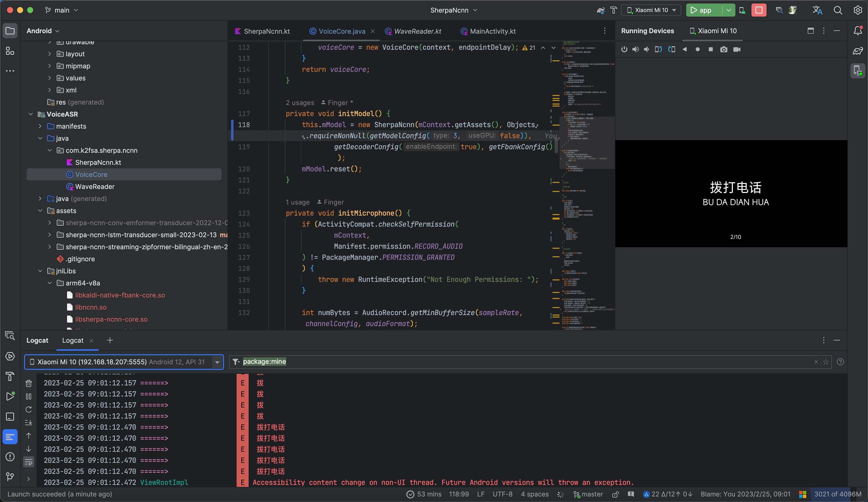Rotate the device screen left

658,49
